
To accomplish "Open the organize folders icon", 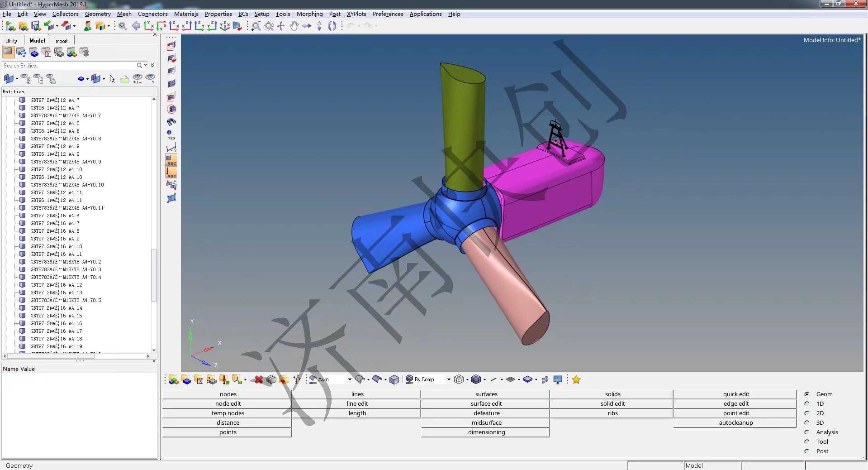I will (x=284, y=379).
